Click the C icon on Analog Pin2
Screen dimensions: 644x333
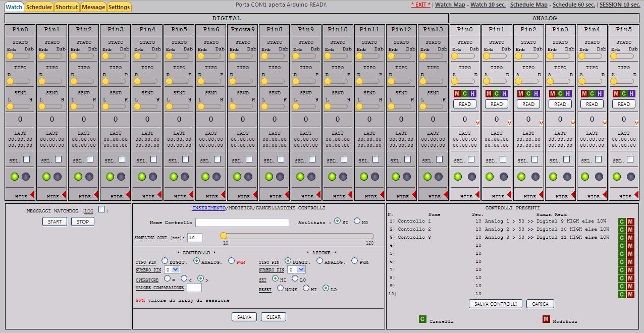tap(528, 93)
